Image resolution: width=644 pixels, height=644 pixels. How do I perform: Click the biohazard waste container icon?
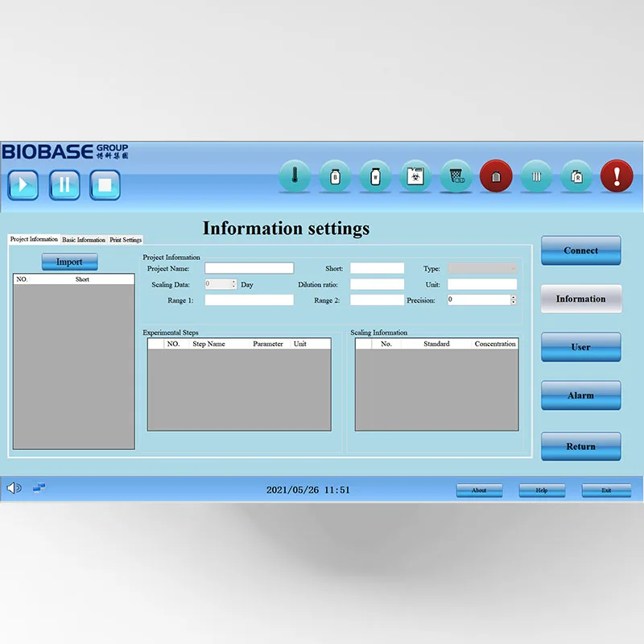tap(415, 176)
